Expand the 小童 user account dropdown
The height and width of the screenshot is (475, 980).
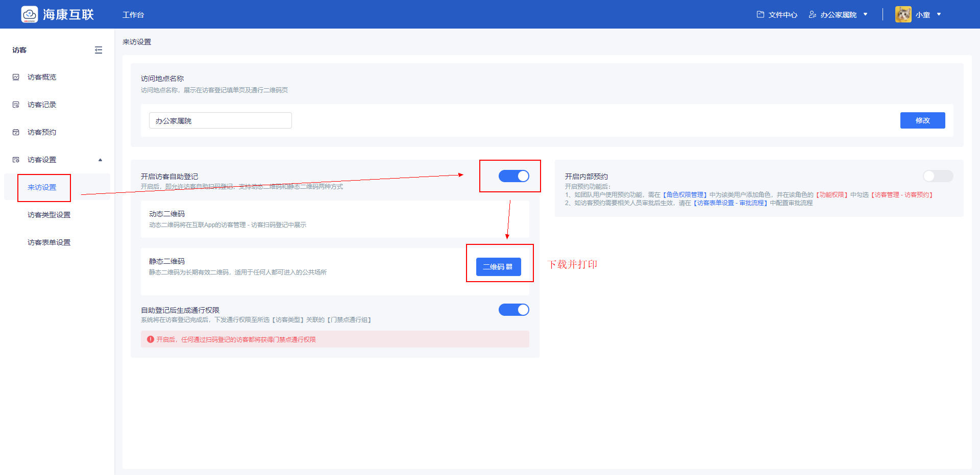pos(939,15)
